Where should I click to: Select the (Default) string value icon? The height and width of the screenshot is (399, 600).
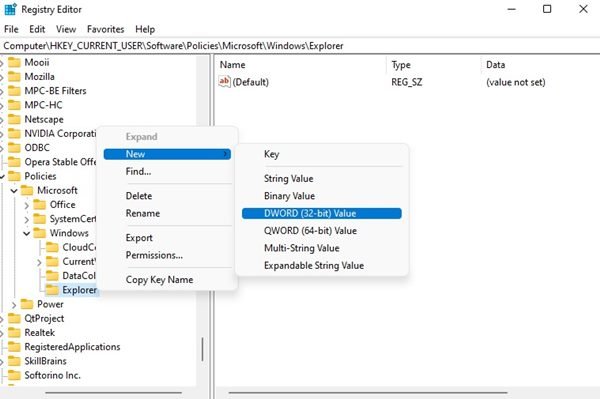(x=224, y=81)
